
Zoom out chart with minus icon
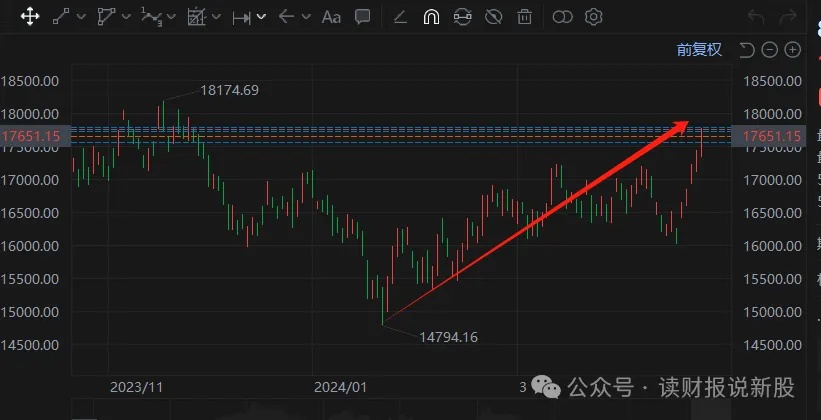(x=769, y=50)
